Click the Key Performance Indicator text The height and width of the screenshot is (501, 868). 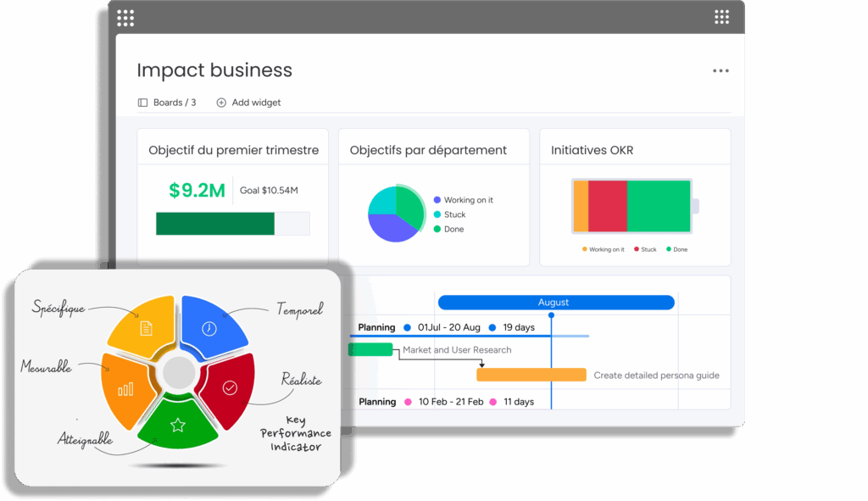click(296, 433)
